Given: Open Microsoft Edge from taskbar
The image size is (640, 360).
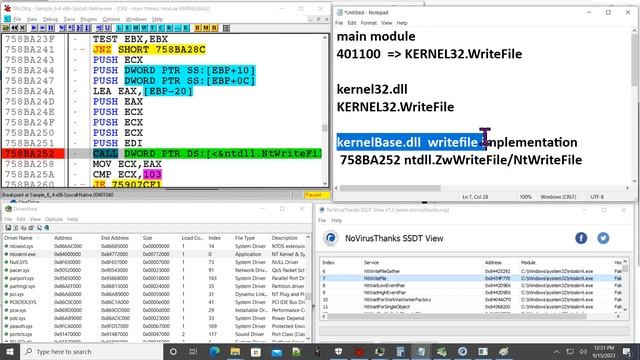Looking at the screenshot, I should [x=214, y=351].
